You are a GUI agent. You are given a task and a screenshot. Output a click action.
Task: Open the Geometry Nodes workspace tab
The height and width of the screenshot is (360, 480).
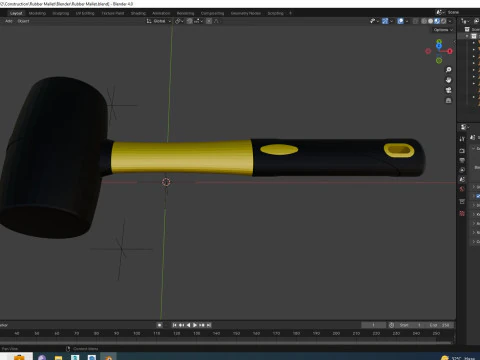coord(246,13)
